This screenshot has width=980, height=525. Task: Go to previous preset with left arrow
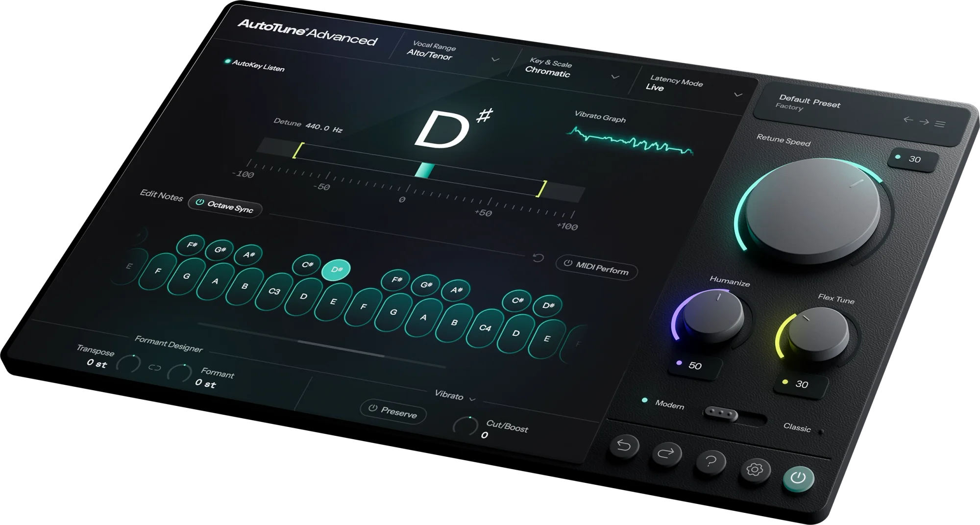pos(908,119)
